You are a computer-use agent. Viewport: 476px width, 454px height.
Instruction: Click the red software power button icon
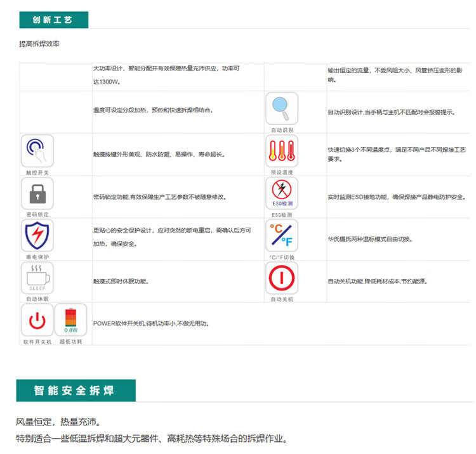pyautogui.click(x=37, y=320)
